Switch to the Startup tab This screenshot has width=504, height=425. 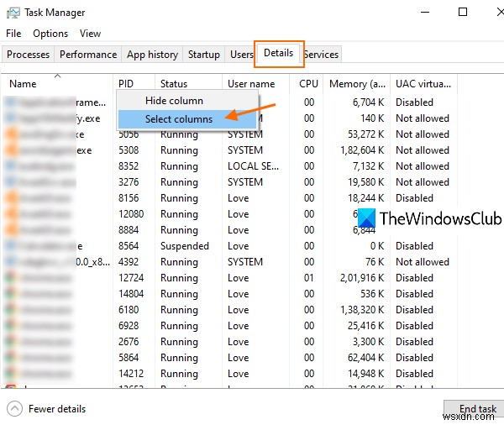[x=204, y=55]
